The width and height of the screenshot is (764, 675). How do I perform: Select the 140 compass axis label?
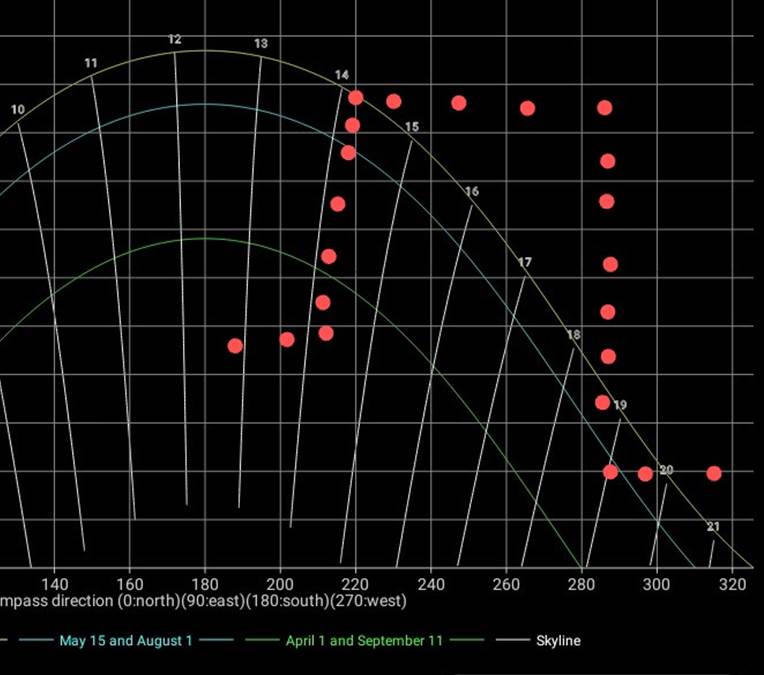[x=54, y=584]
